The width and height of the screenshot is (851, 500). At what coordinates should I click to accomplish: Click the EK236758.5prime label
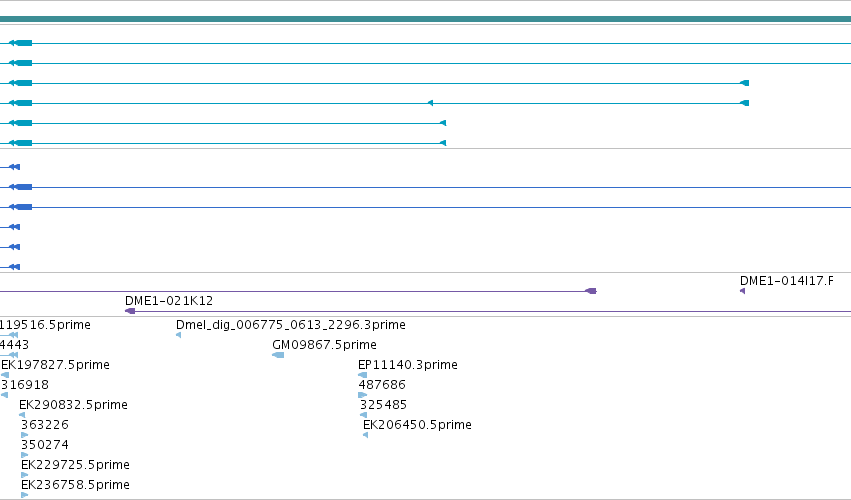tap(75, 485)
